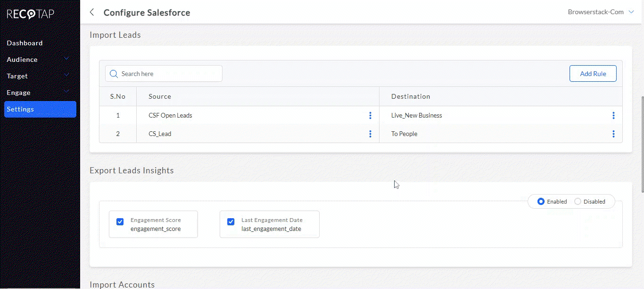Screen dimensions: 644x289
Task: Go back using the left arrow icon
Action: [x=92, y=12]
